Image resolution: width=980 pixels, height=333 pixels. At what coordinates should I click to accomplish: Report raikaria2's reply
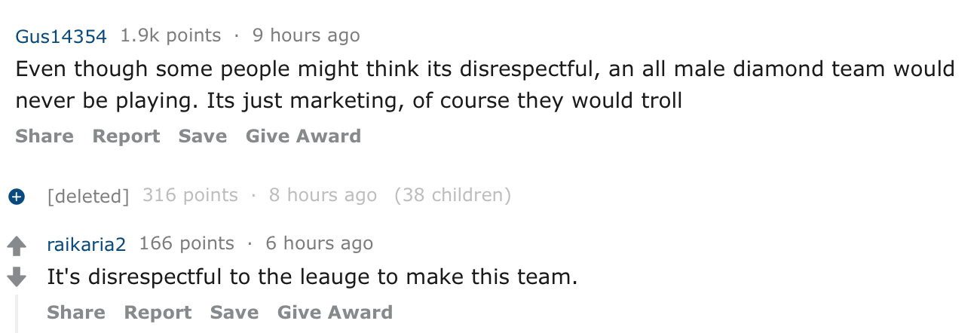pos(158,313)
